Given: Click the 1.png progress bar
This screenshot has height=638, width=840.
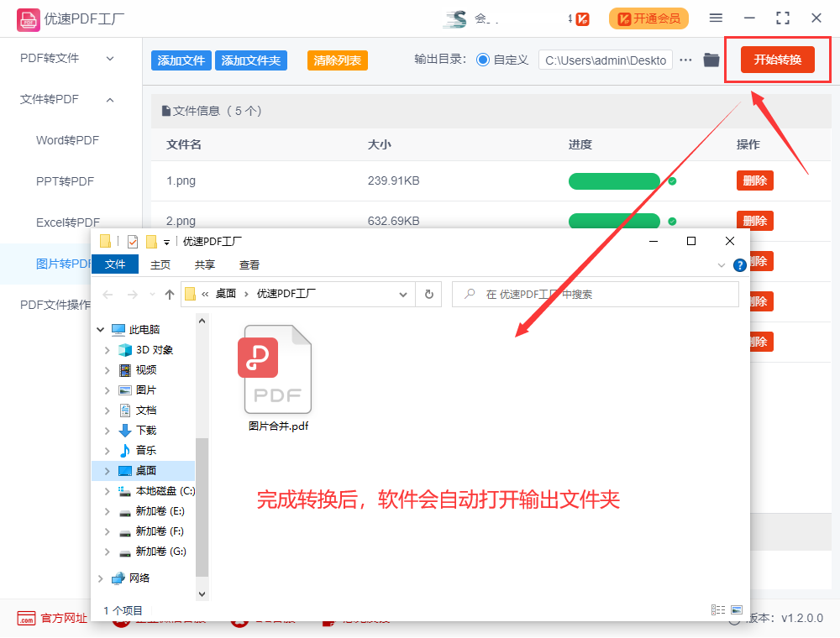Looking at the screenshot, I should tap(614, 181).
